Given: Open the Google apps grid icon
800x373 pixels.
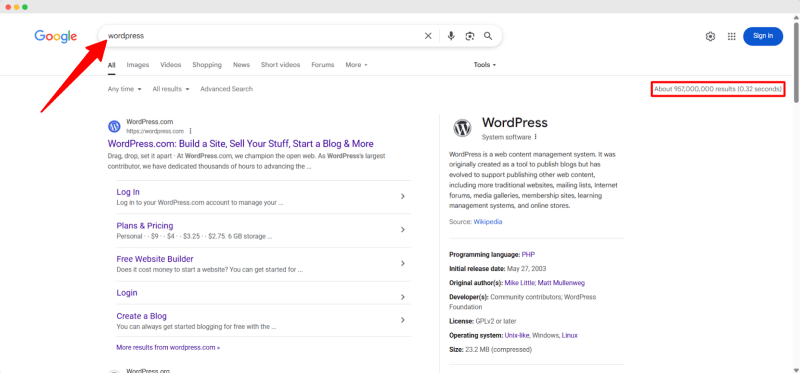Looking at the screenshot, I should pos(732,36).
